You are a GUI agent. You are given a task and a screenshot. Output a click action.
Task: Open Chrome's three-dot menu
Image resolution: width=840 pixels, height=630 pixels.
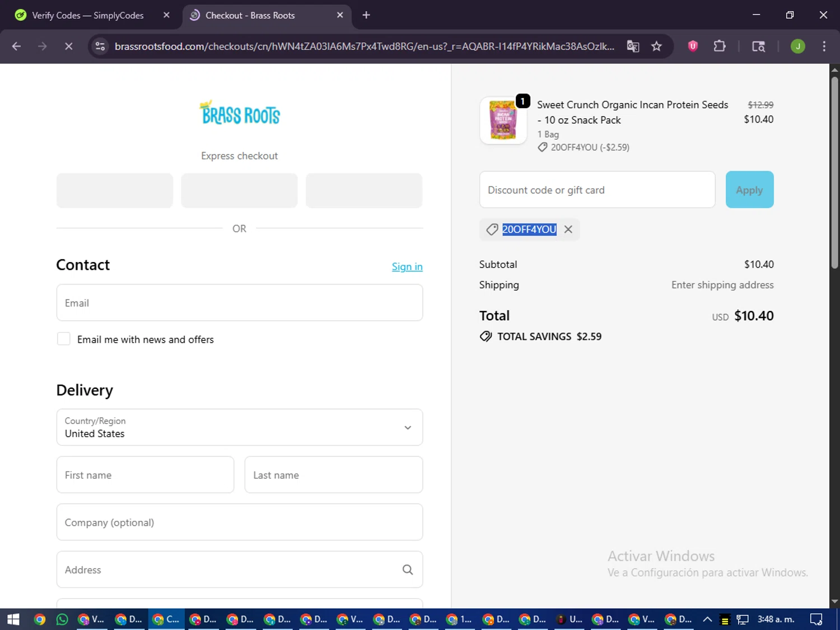(x=824, y=46)
